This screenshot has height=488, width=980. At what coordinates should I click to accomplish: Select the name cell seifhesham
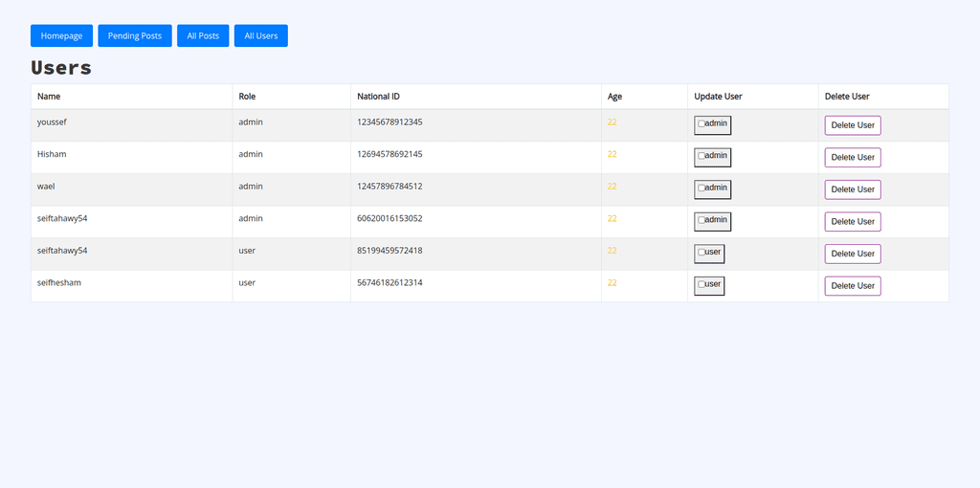pyautogui.click(x=59, y=282)
